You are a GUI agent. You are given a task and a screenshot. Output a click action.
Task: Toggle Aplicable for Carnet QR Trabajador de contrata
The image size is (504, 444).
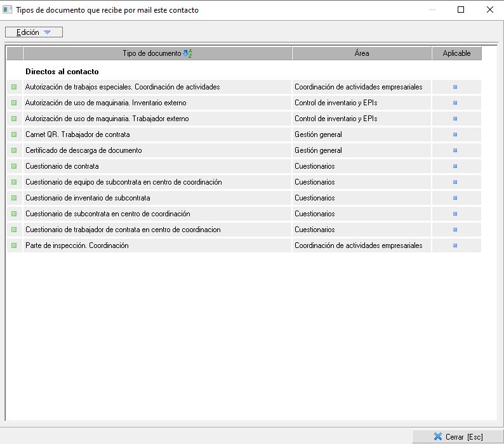(455, 134)
